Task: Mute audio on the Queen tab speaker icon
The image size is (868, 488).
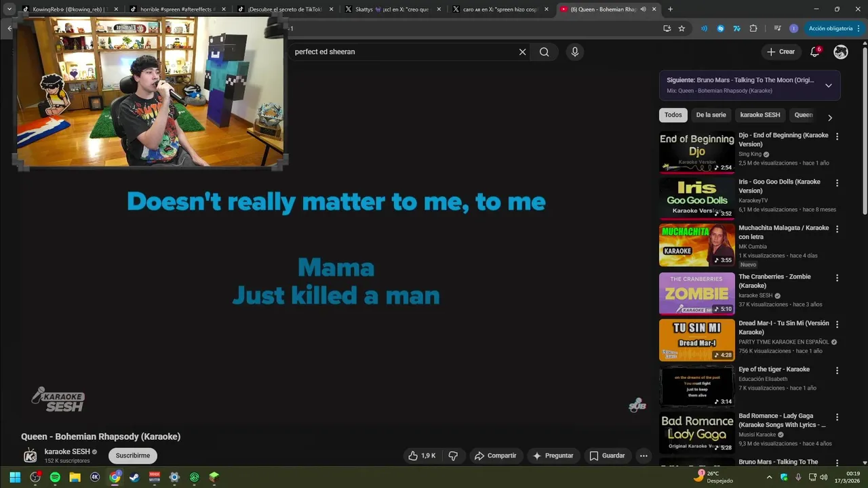Action: [643, 9]
